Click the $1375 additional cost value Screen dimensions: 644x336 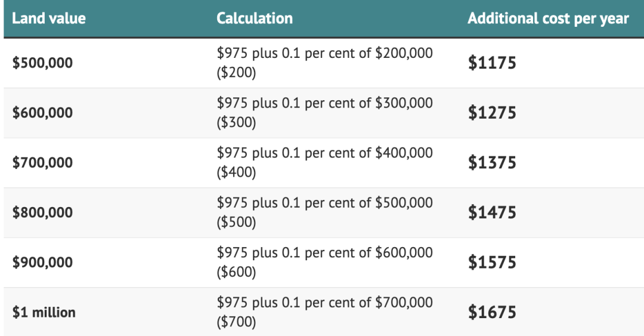coord(492,162)
